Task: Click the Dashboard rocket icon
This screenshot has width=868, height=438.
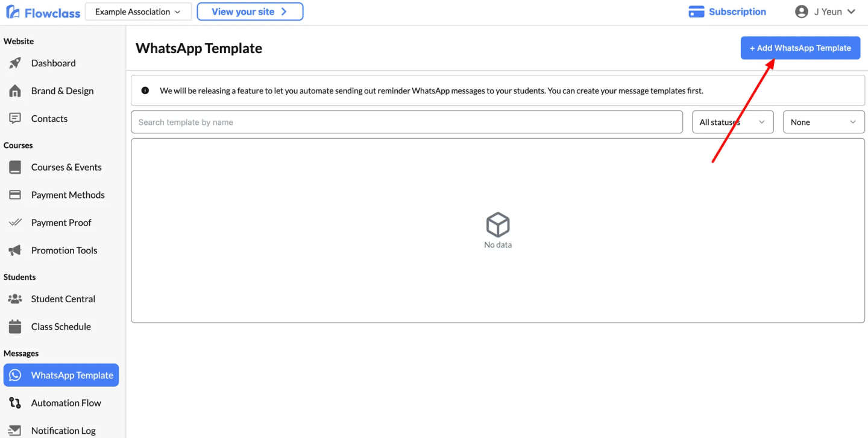Action: [15, 63]
